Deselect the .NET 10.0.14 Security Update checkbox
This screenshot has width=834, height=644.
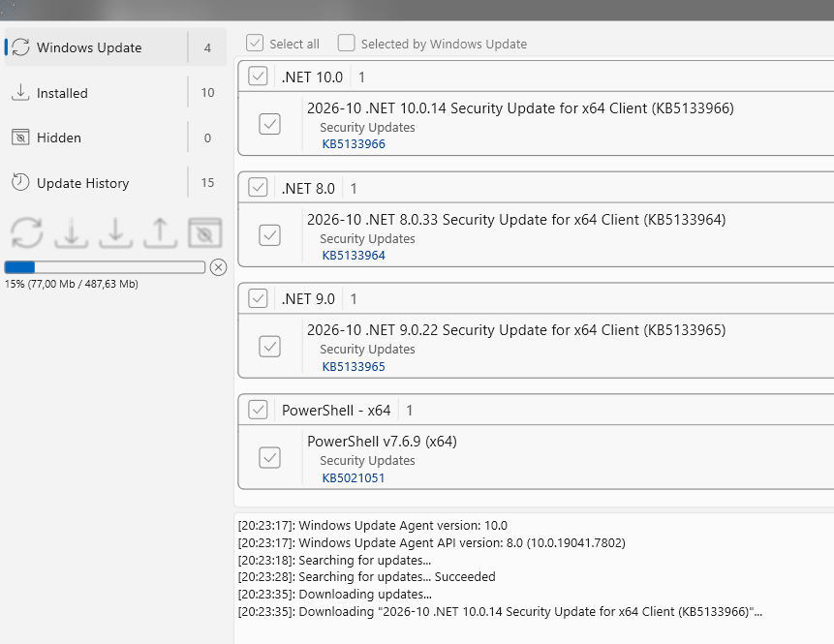point(269,124)
